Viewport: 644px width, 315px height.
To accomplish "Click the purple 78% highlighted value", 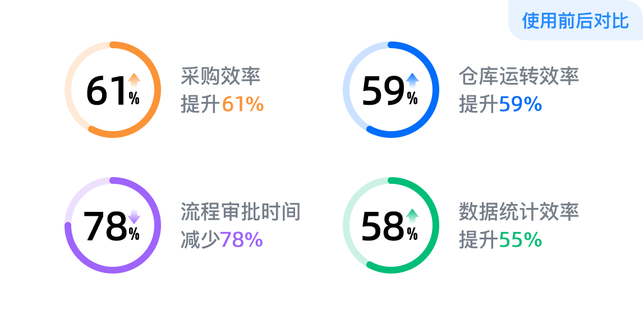I will click(x=242, y=240).
